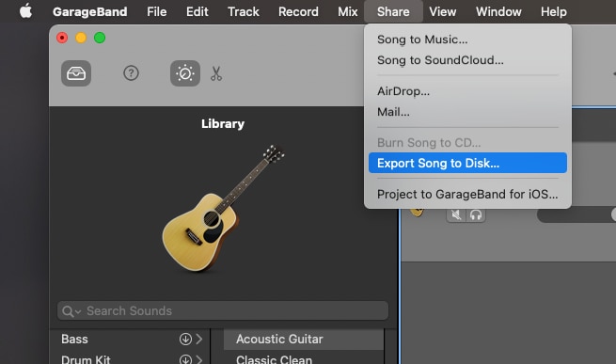Choose Song to Music… option
The width and height of the screenshot is (616, 364).
click(x=467, y=40)
